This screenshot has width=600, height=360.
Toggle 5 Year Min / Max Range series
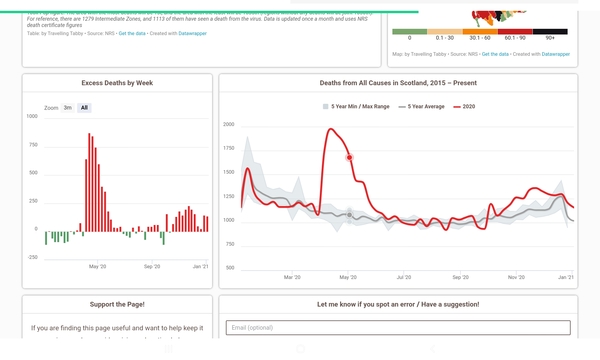(356, 106)
